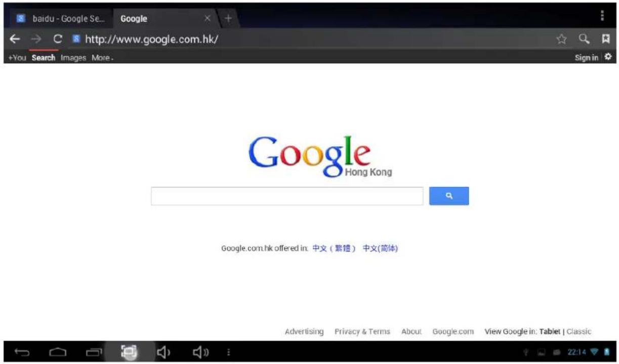This screenshot has height=364, width=619.
Task: Open the bookmarks ribbon icon
Action: pyautogui.click(x=605, y=39)
